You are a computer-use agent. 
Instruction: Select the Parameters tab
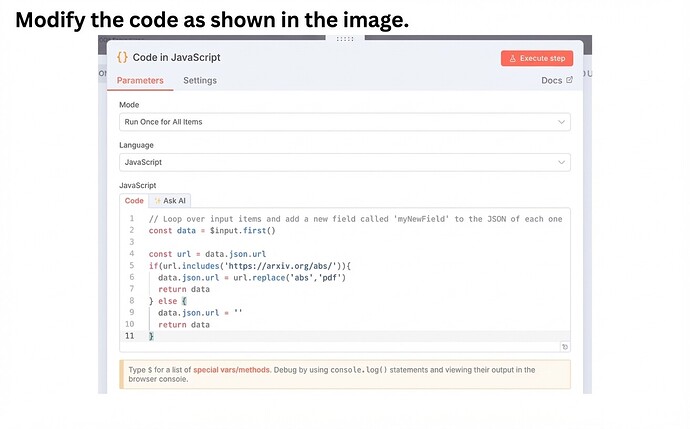pyautogui.click(x=140, y=80)
